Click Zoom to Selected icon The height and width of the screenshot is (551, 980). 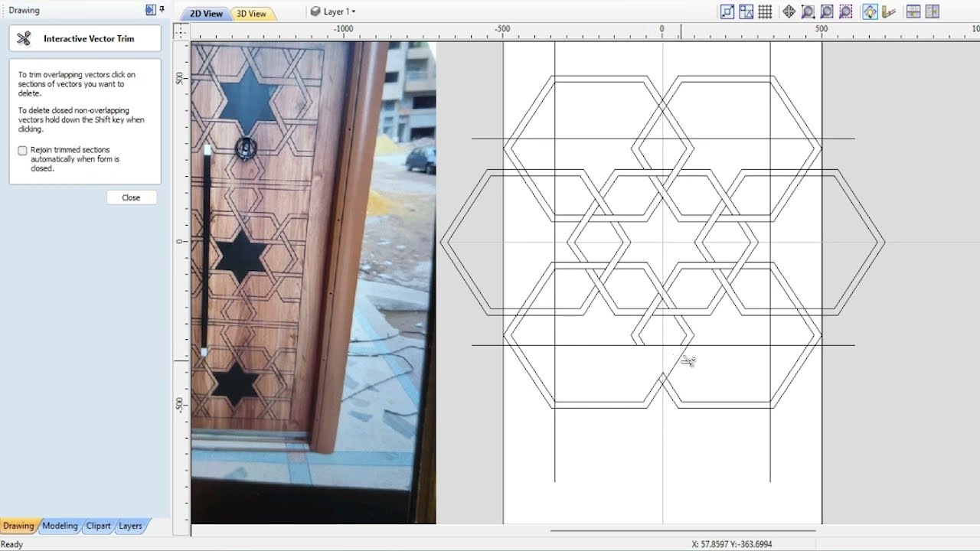tap(846, 11)
